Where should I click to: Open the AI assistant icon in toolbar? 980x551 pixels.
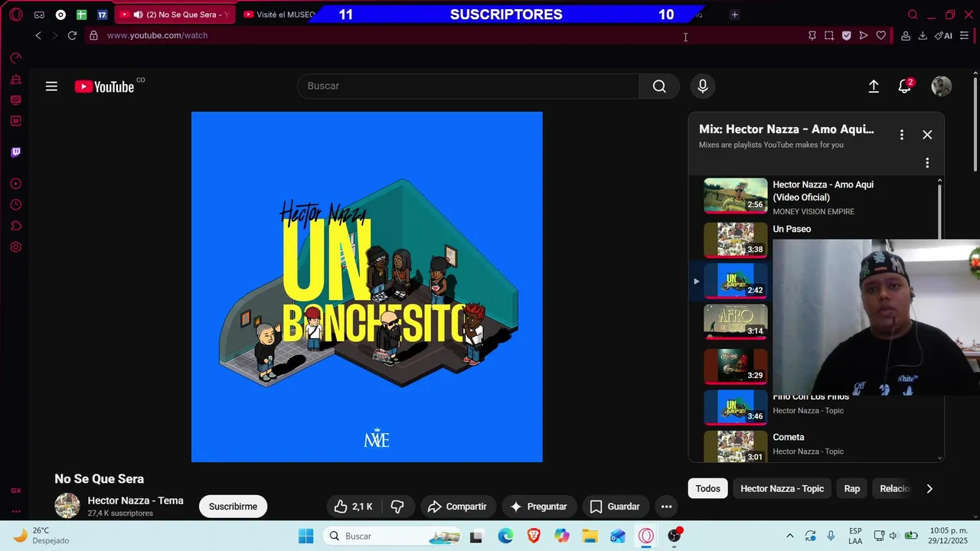coord(943,35)
